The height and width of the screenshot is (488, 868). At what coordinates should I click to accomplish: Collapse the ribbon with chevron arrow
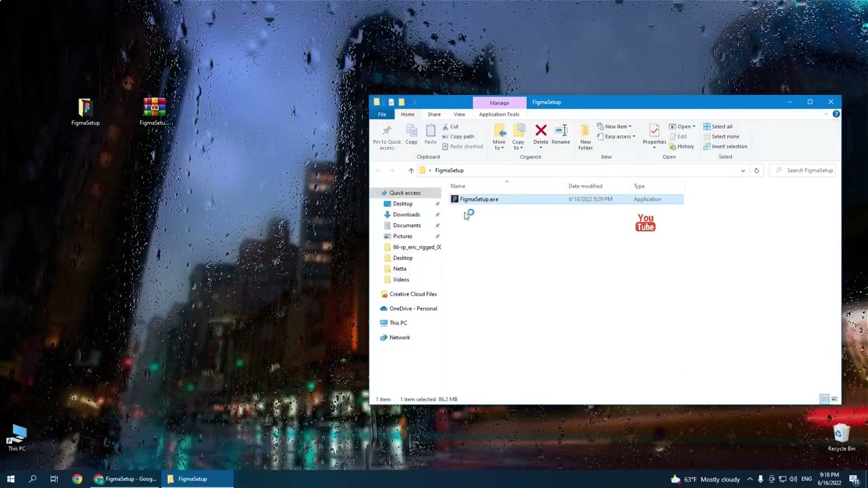(x=826, y=114)
